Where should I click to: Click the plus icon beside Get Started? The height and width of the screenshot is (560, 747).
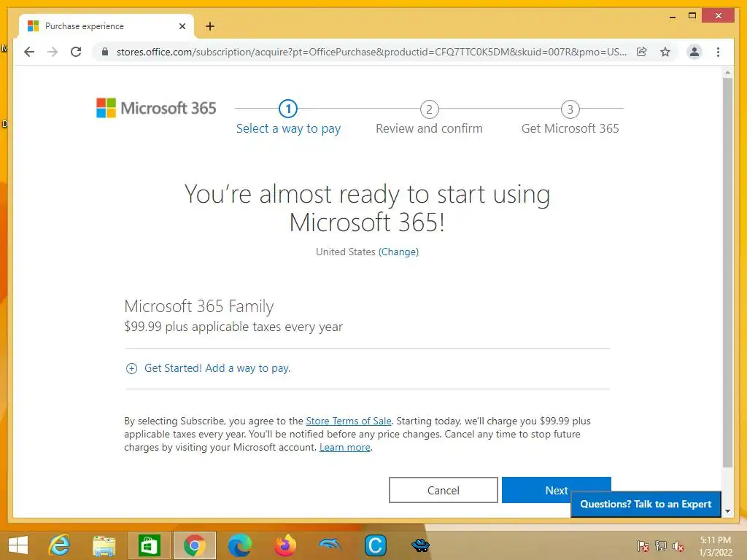[131, 368]
